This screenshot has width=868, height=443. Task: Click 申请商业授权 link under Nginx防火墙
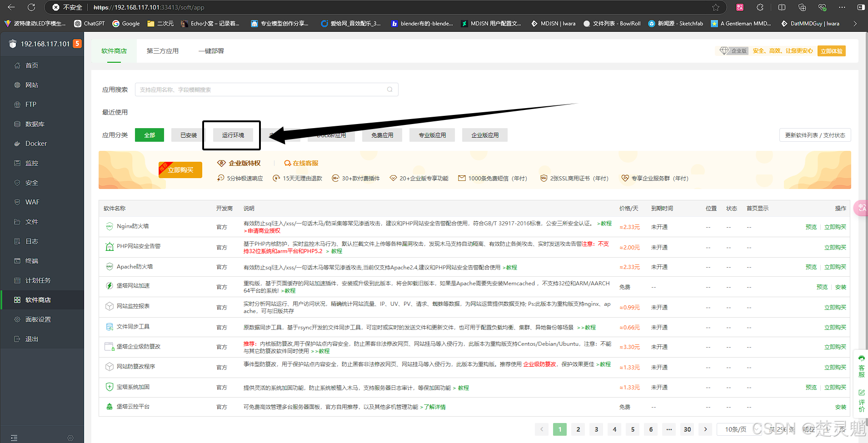(262, 231)
